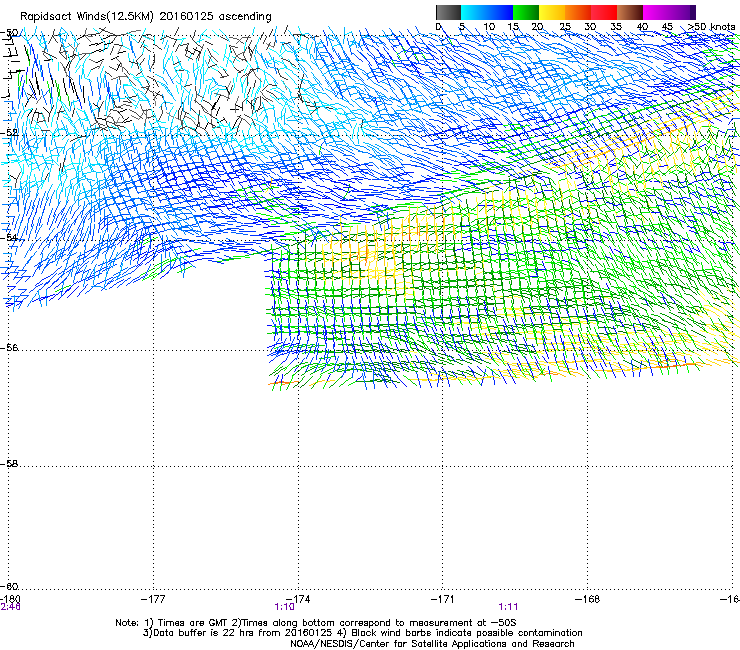Click the brown 35-40 knots legend swatch

point(630,12)
